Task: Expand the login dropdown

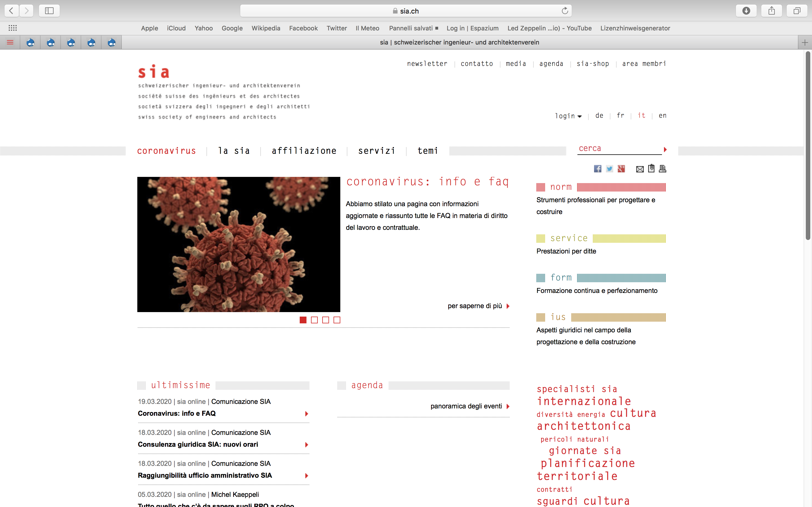Action: coord(568,116)
